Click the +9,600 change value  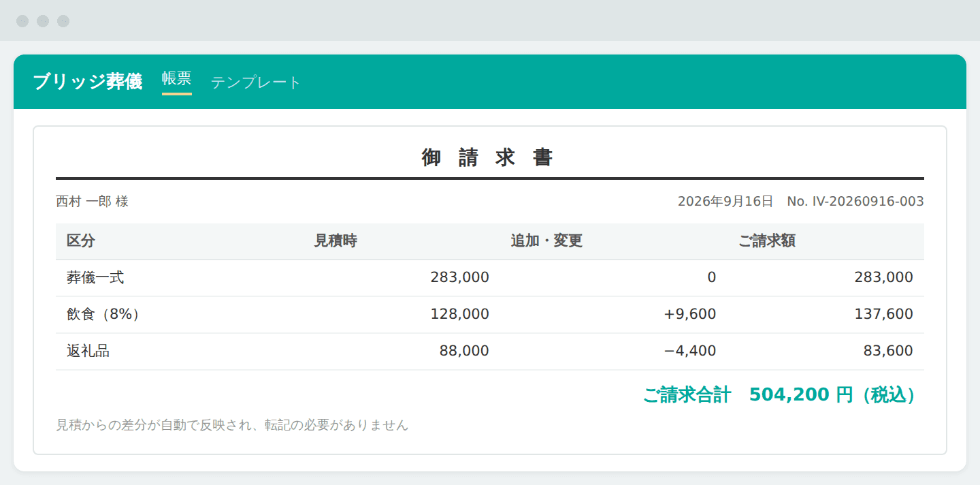coord(690,314)
